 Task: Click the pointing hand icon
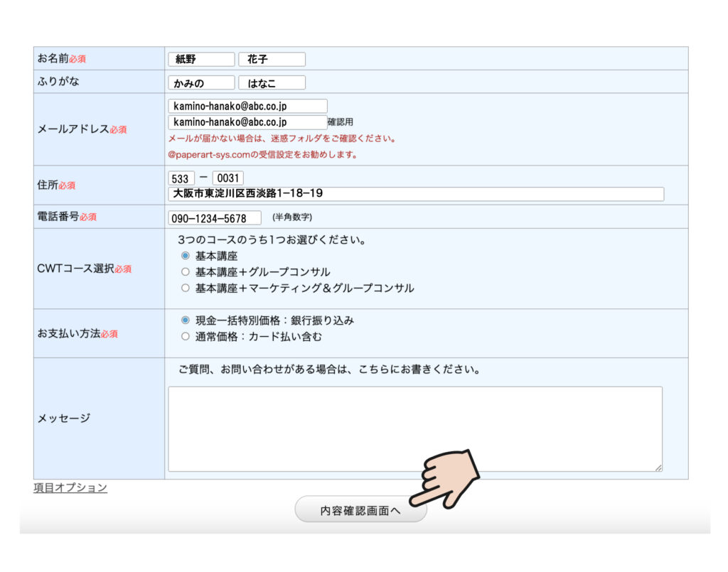(x=449, y=477)
